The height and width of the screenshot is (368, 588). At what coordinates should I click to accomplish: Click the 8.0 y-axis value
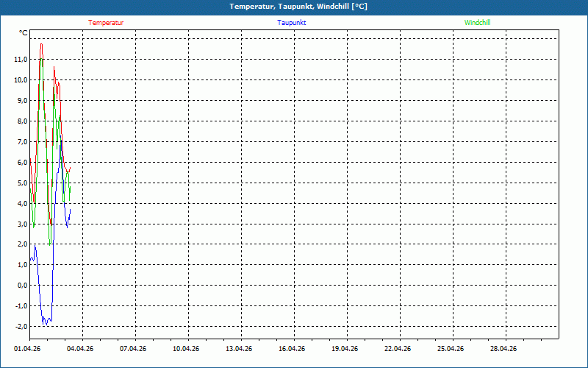click(21, 121)
